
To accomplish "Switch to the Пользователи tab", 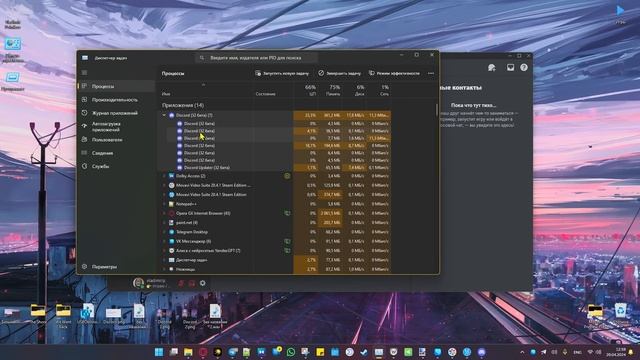I will pyautogui.click(x=116, y=140).
